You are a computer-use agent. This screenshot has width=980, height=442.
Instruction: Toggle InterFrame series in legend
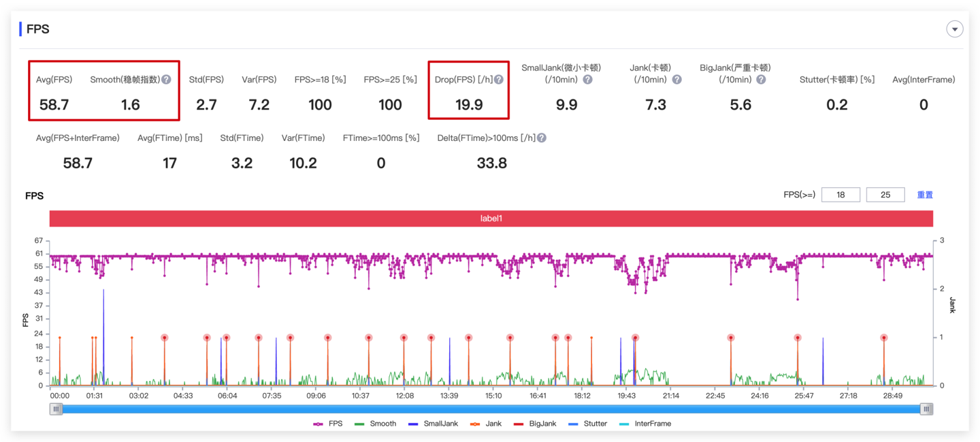tap(644, 424)
